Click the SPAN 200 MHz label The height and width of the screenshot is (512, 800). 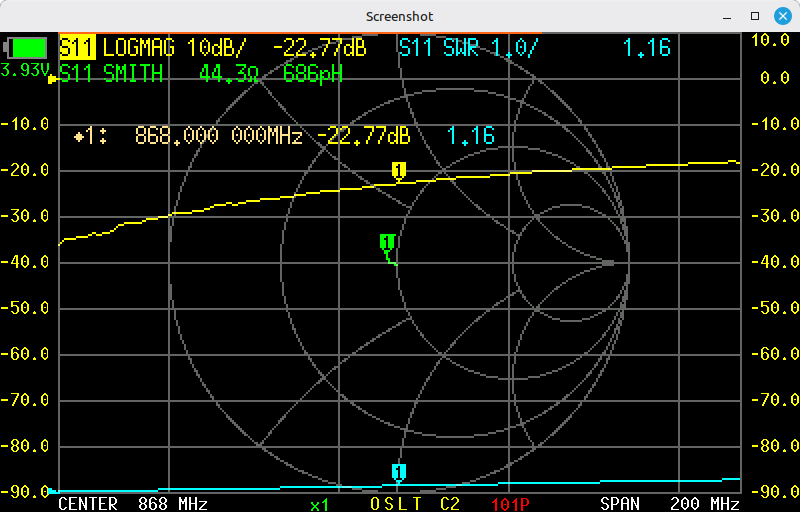669,504
